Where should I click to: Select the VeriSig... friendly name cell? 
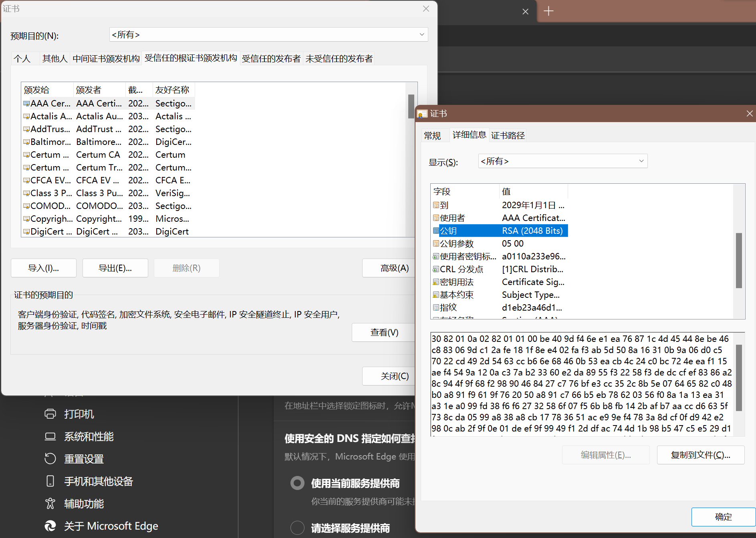(x=173, y=193)
